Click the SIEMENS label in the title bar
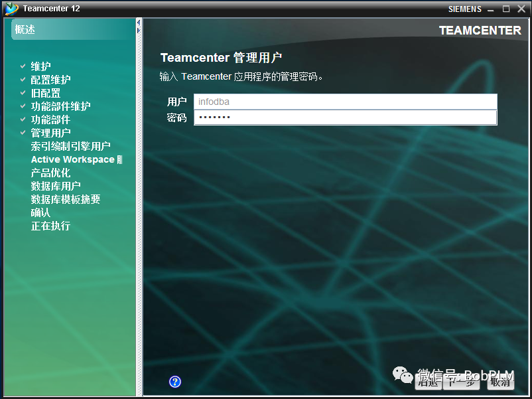The height and width of the screenshot is (399, 532). point(465,9)
